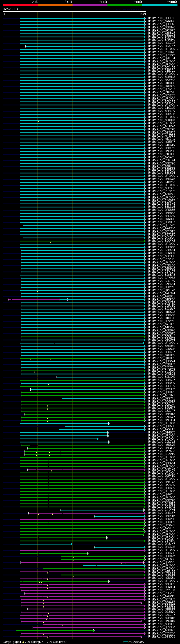Screen dimensions: 180x644
Task: Click the purple ~60% identity legend bar
Action: tap(90, 5)
